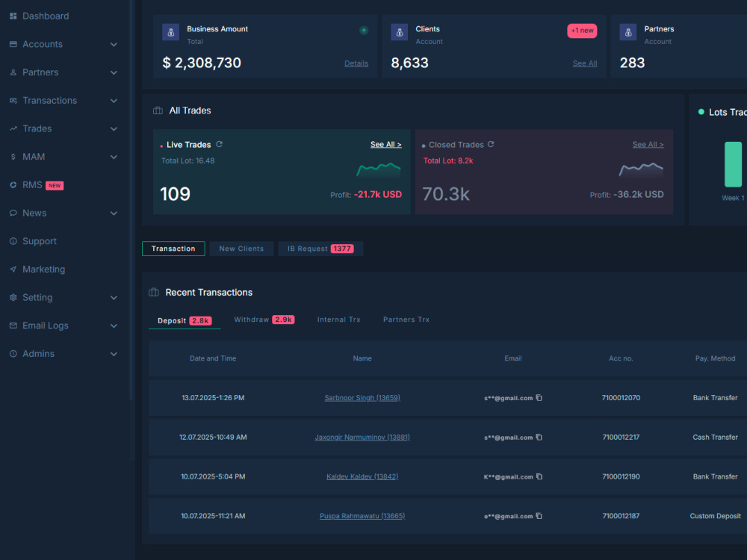Click the Support info icon in sidebar
This screenshot has width=747, height=560.
point(13,241)
